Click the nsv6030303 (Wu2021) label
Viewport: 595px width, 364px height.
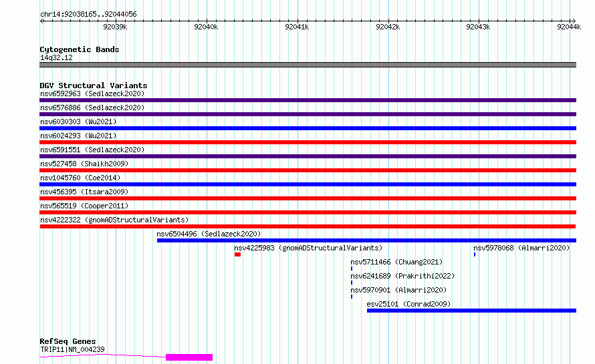click(x=78, y=122)
